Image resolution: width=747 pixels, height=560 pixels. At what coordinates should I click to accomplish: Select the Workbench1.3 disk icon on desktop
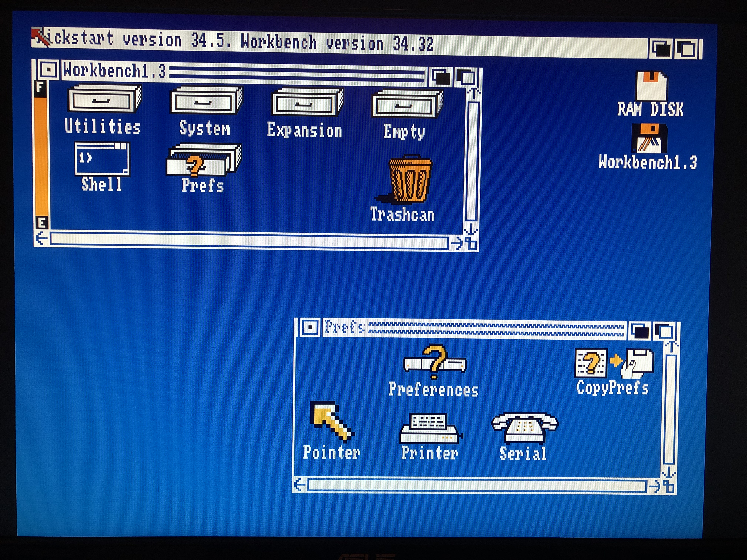point(649,138)
